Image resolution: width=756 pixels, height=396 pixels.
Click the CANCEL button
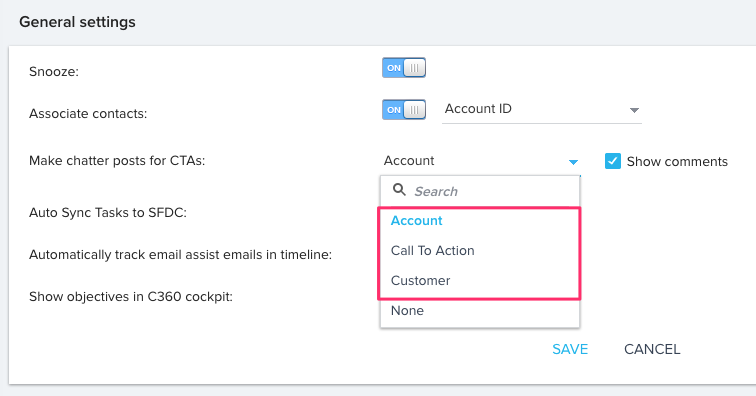tap(652, 349)
